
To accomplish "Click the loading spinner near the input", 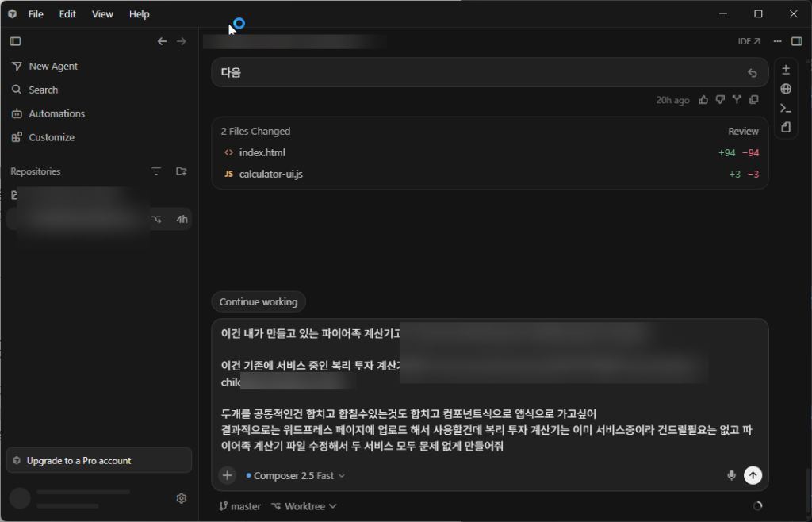I will pos(757,506).
